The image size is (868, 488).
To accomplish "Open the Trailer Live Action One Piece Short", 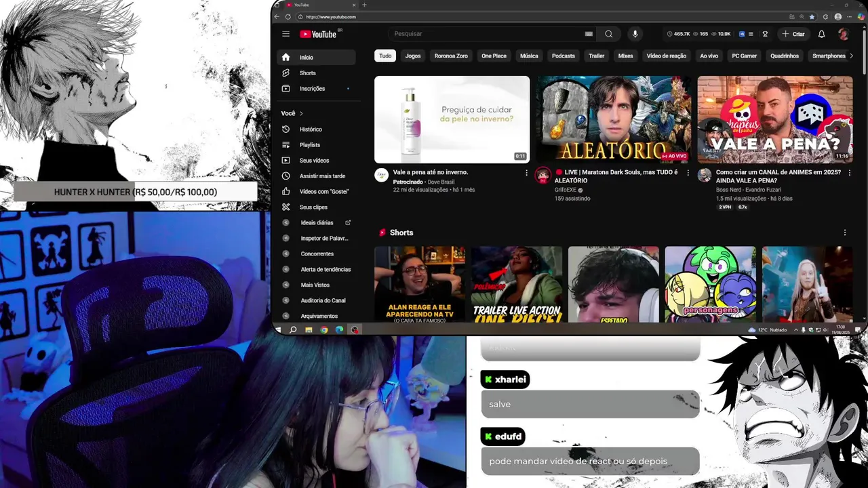I will click(x=517, y=284).
